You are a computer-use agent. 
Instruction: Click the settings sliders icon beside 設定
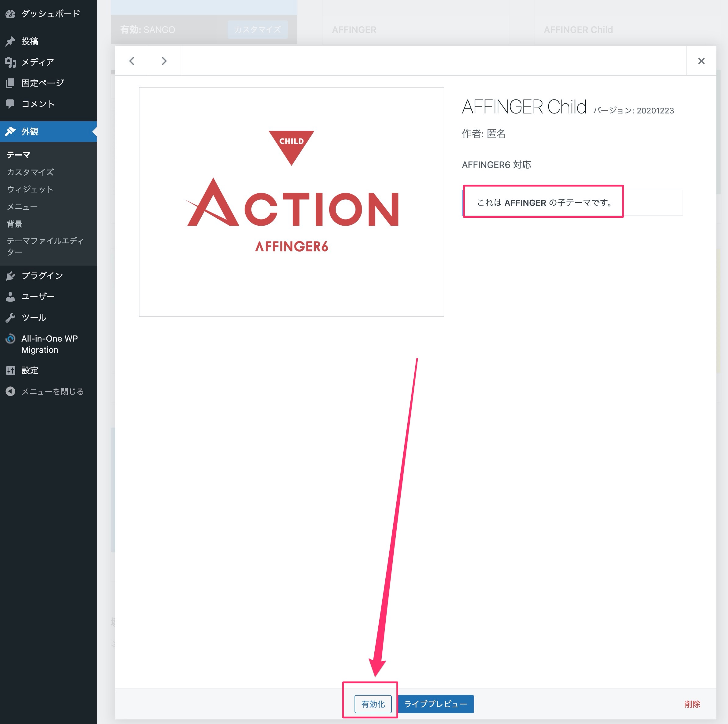pyautogui.click(x=11, y=370)
